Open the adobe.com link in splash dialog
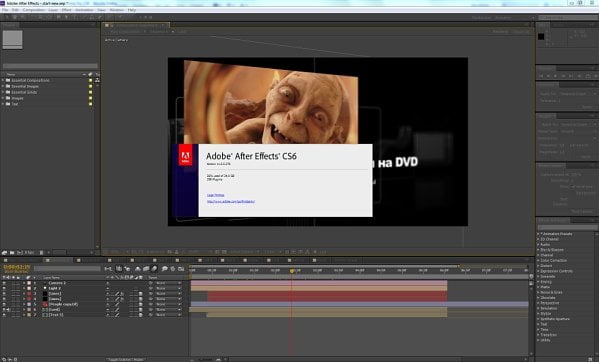The height and width of the screenshot is (362, 599). 231,201
